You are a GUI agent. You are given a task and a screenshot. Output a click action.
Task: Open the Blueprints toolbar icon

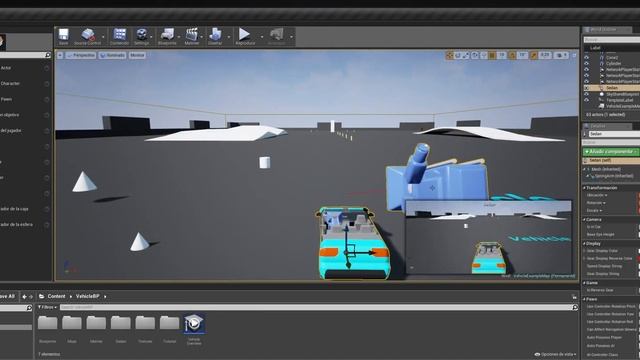[167, 36]
